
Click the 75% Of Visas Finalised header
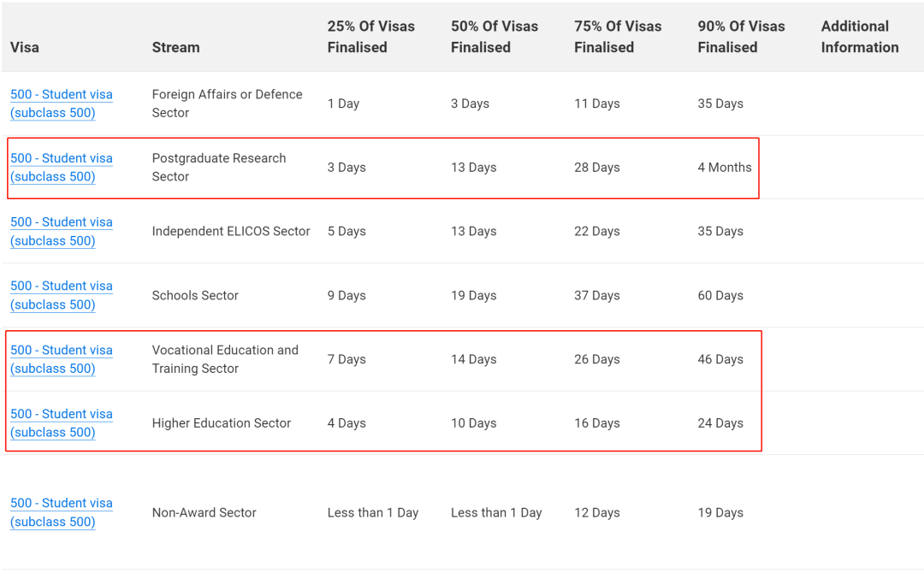coord(619,37)
